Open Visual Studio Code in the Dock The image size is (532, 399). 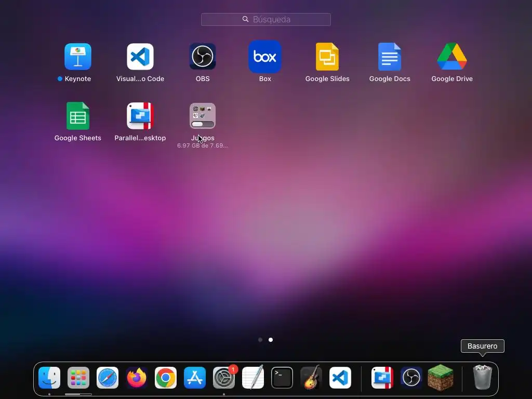(x=340, y=378)
